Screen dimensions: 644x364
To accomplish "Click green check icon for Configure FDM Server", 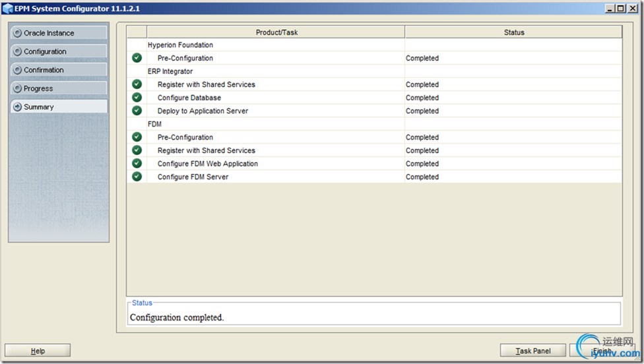I will [137, 177].
